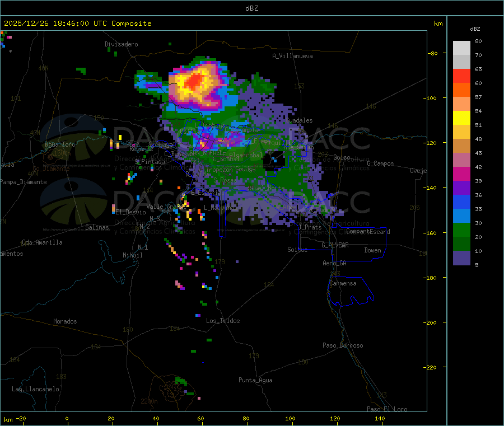Click the Paso_Barroso label

[x=343, y=345]
